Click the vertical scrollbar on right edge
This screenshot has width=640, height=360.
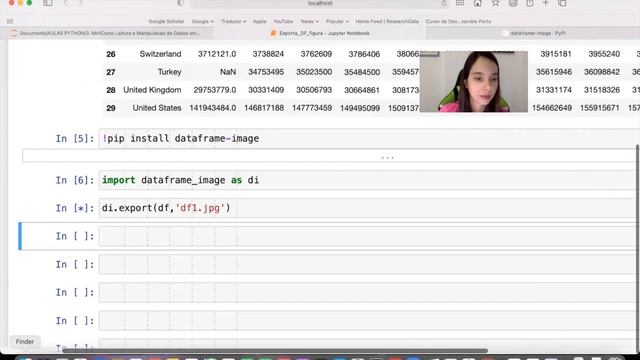tap(637, 249)
